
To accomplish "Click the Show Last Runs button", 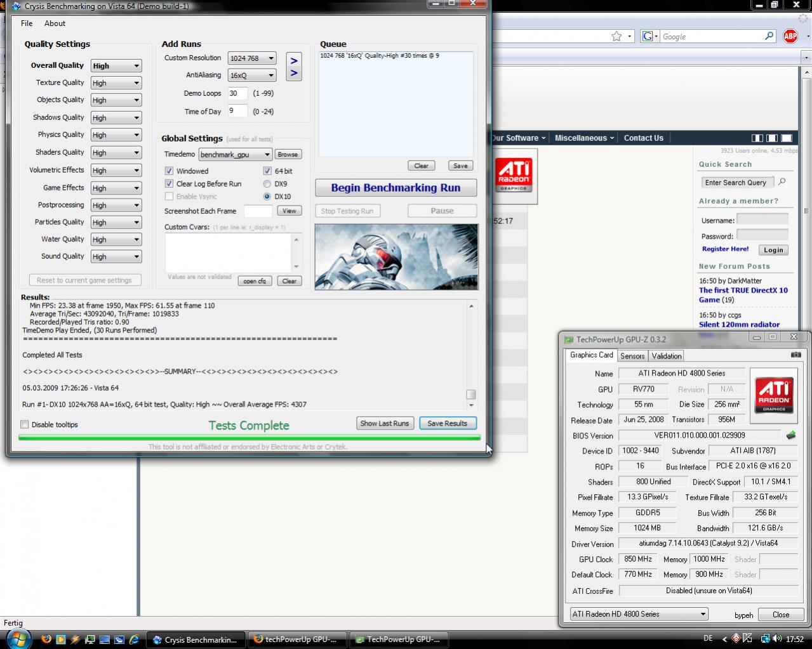I will pyautogui.click(x=385, y=423).
